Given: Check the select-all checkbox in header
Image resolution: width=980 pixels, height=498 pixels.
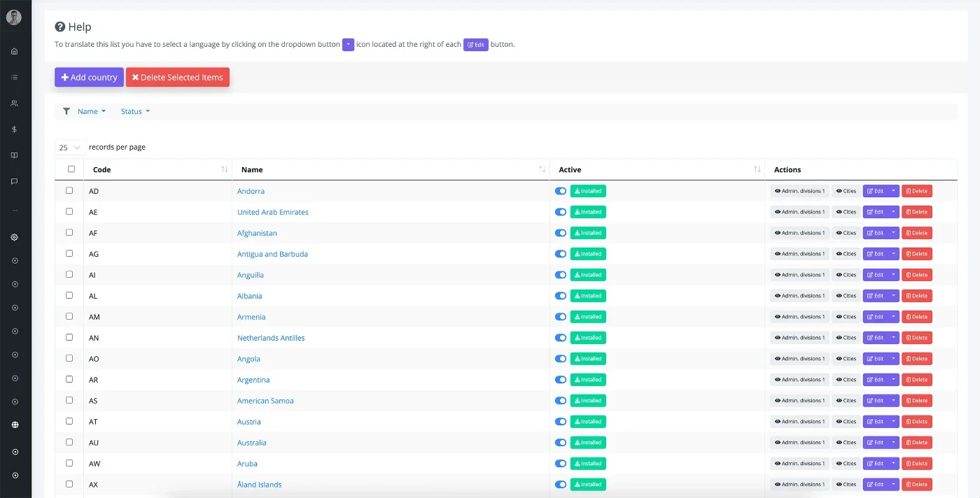Looking at the screenshot, I should pos(71,169).
